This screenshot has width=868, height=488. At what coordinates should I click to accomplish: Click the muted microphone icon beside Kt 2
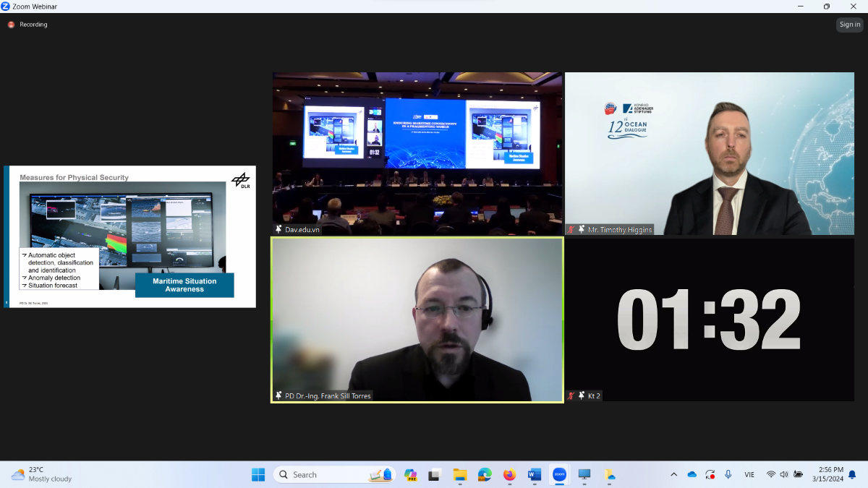coord(571,395)
